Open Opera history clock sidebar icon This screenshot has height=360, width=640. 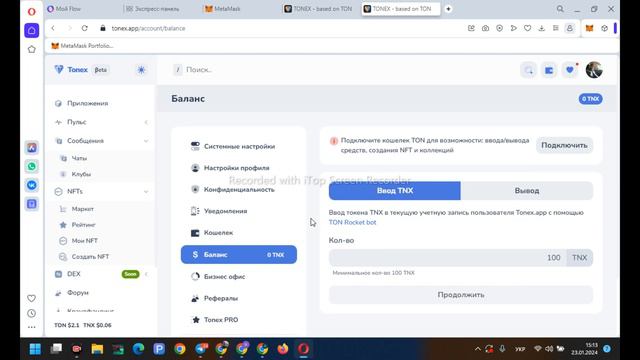31,313
